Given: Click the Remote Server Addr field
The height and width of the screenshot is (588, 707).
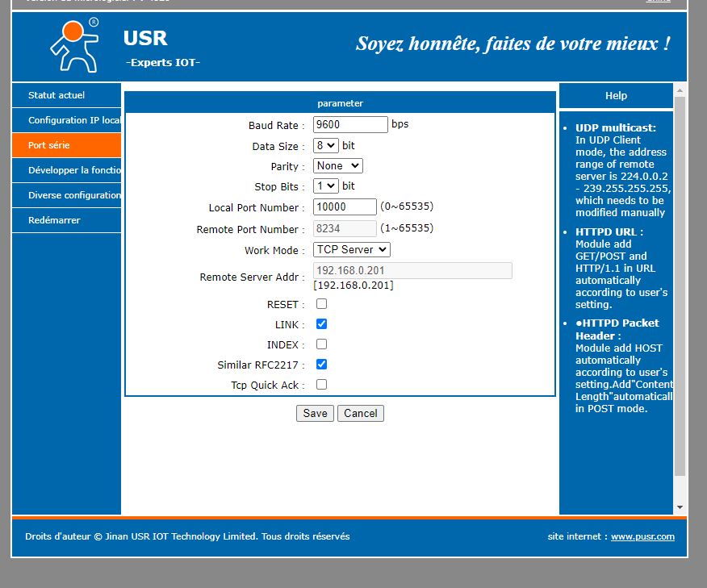Looking at the screenshot, I should [x=412, y=270].
